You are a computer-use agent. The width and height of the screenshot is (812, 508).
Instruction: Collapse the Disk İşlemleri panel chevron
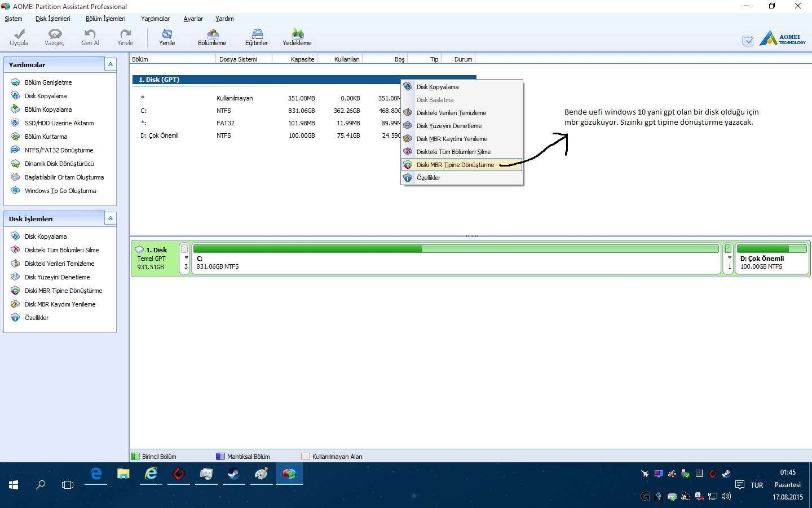tap(111, 218)
